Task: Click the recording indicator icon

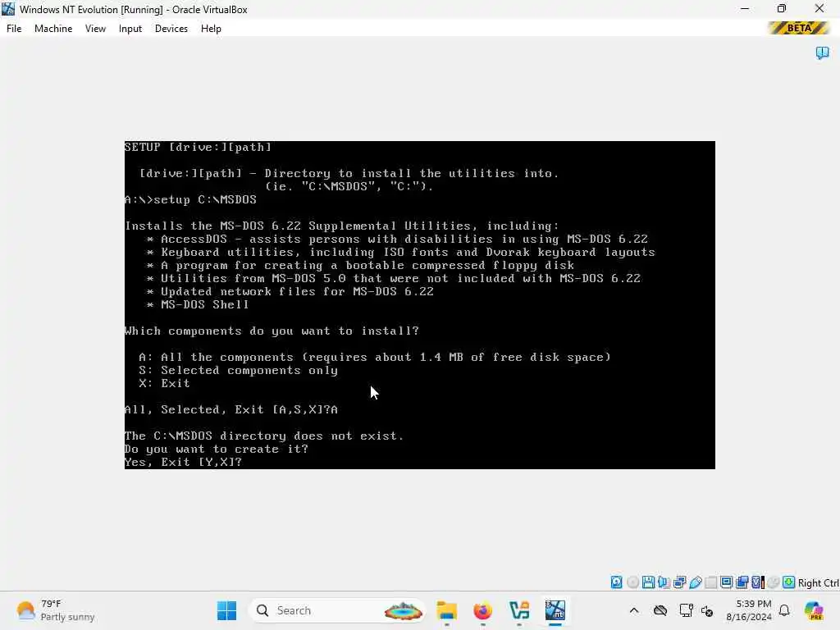Action: [742, 582]
